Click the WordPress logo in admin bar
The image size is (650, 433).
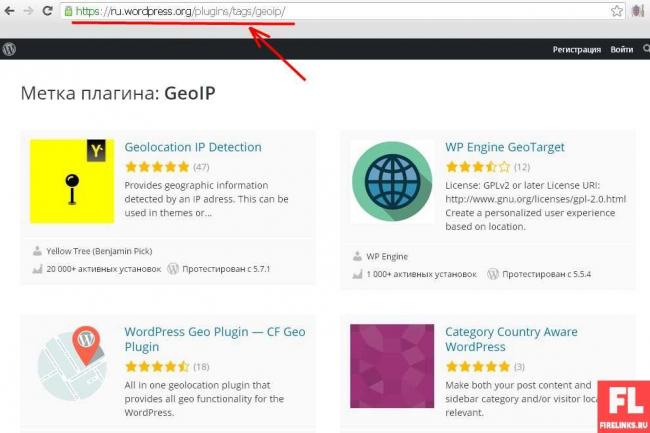[9, 49]
